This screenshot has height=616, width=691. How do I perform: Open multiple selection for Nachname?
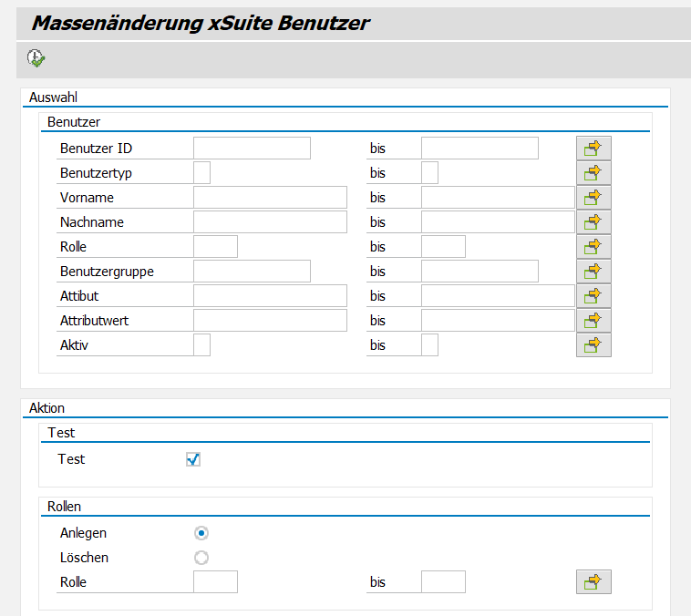(593, 222)
